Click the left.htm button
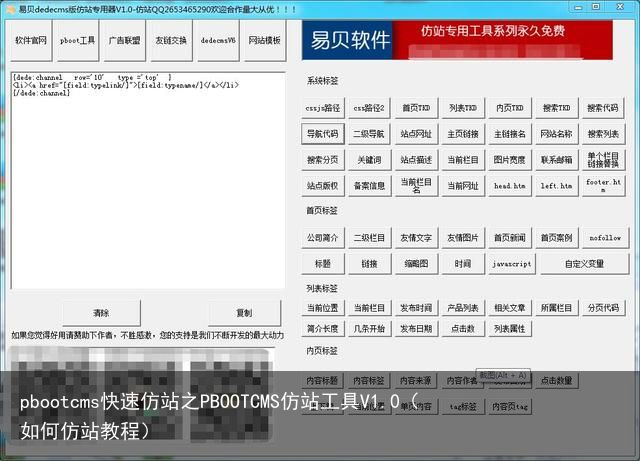Viewport: 640px width, 461px height. (556, 186)
